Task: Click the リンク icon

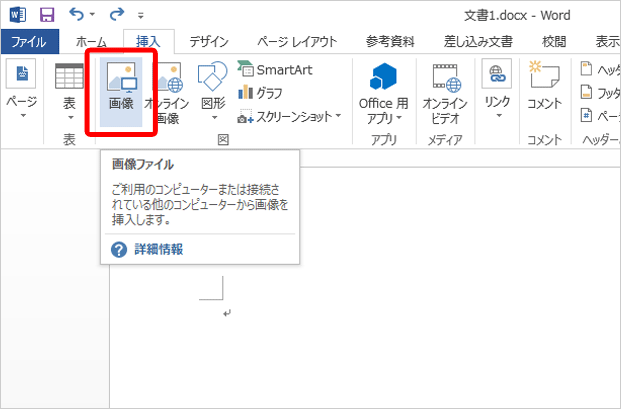Action: (x=497, y=74)
